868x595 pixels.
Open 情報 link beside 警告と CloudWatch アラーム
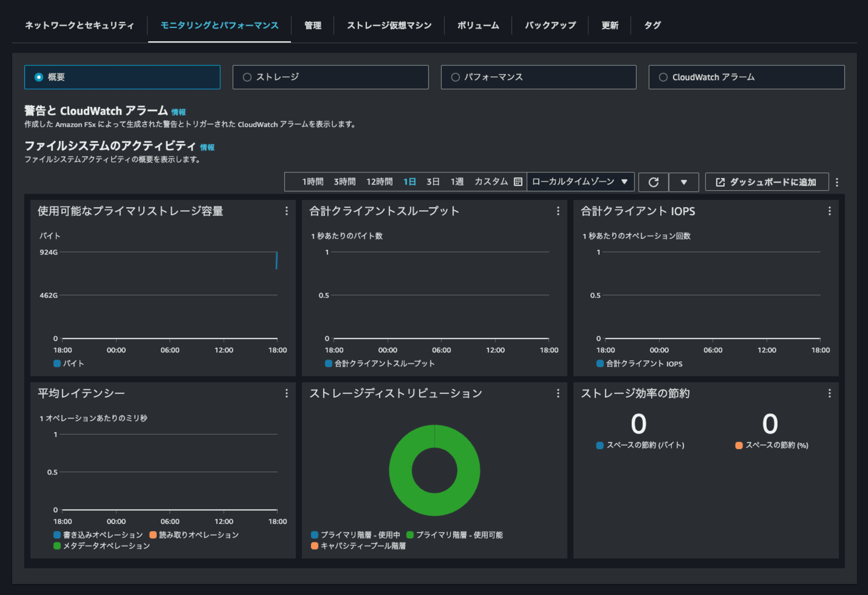tap(178, 112)
